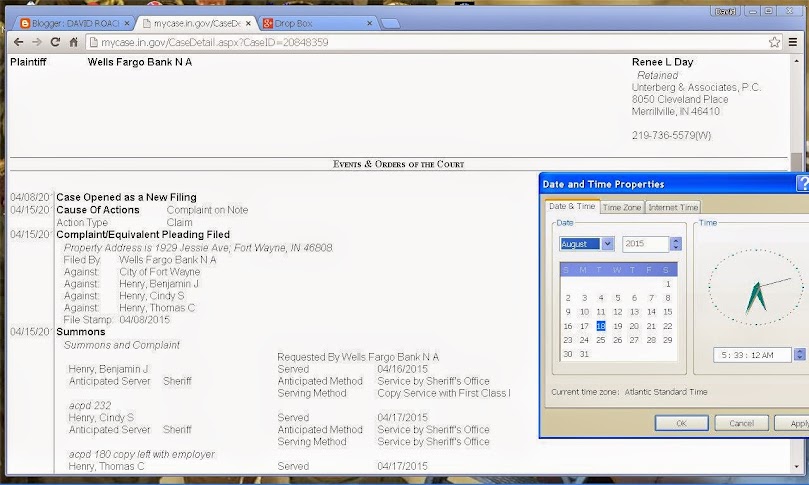The image size is (809, 485).
Task: Open a new browser tab
Action: pos(390,23)
